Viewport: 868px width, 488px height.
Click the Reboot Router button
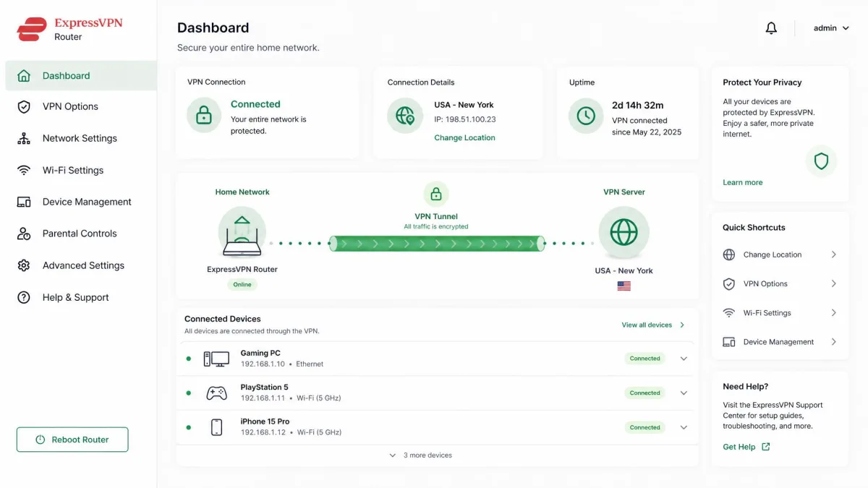(x=72, y=440)
